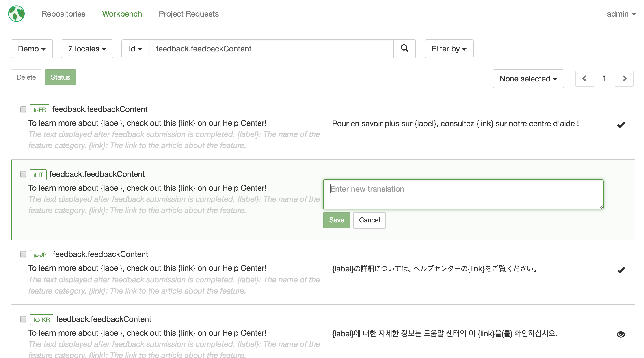Image resolution: width=644 pixels, height=358 pixels.
Task: Open the Filter by dropdown
Action: [449, 49]
